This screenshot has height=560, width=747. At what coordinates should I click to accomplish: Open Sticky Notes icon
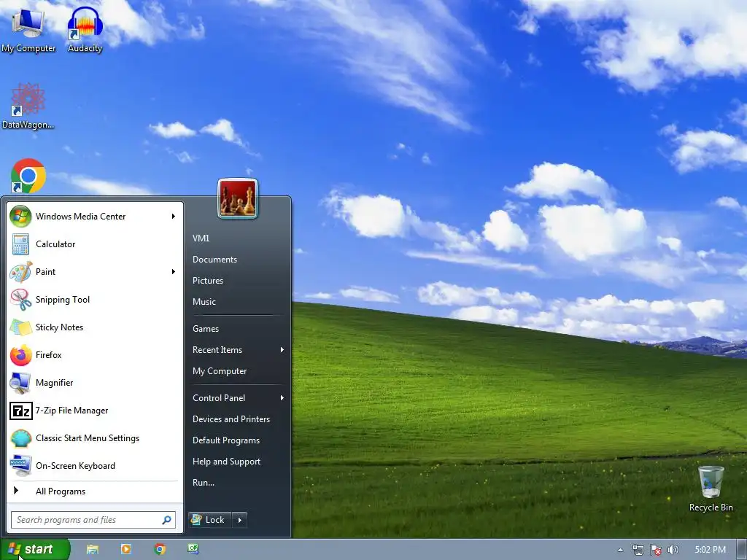point(20,327)
